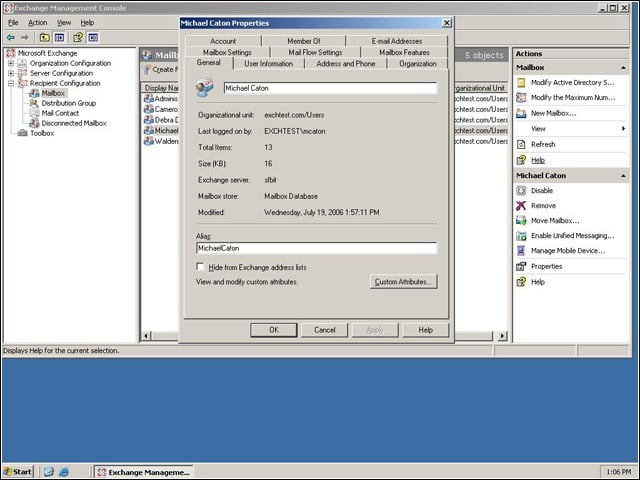
Task: Select Disconnected Mailbox in the tree
Action: point(74,123)
